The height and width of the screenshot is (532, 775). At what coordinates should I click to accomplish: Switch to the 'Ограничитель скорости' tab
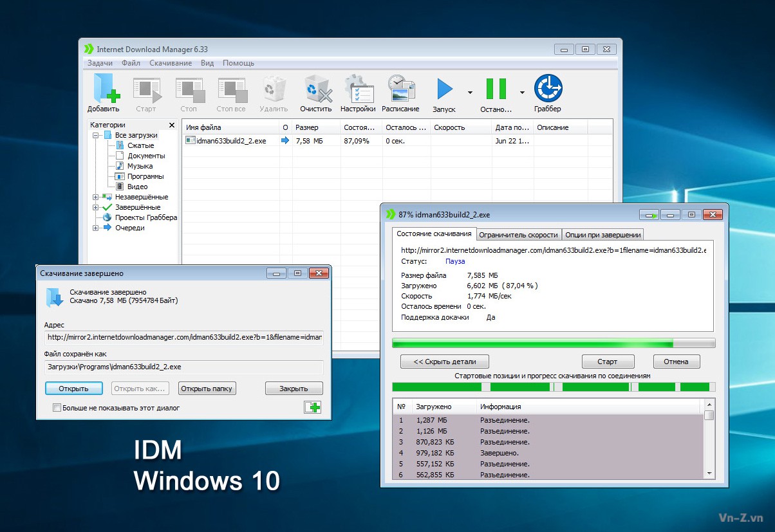pos(520,234)
